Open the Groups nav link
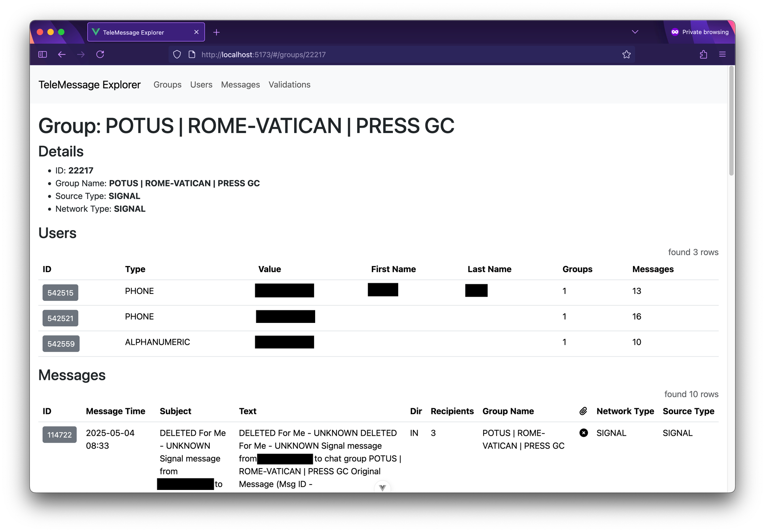The height and width of the screenshot is (532, 765). pos(167,84)
